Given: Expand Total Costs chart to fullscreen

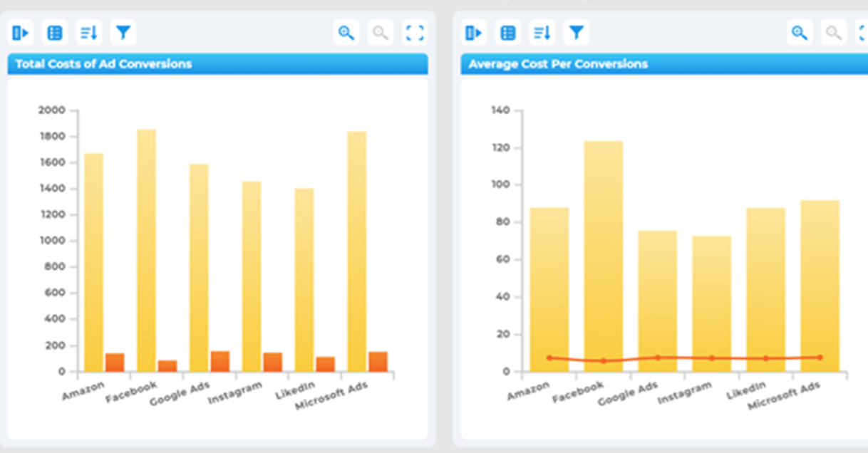Looking at the screenshot, I should click(415, 32).
